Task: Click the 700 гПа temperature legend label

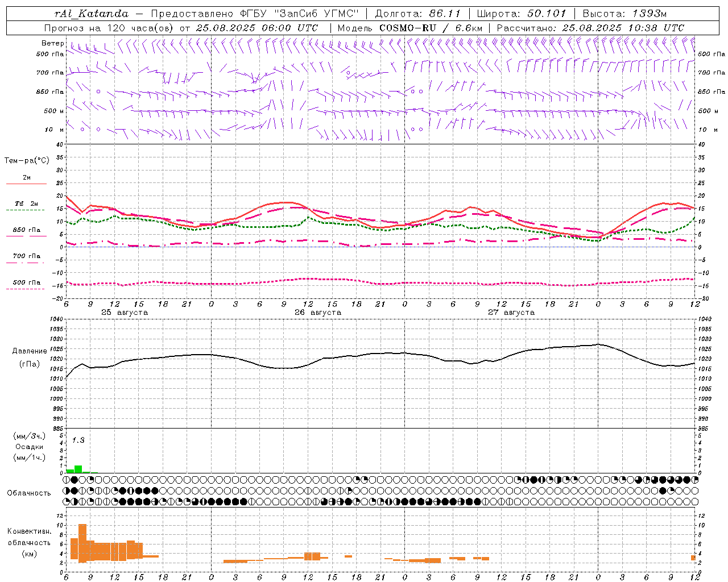Action: point(27,256)
